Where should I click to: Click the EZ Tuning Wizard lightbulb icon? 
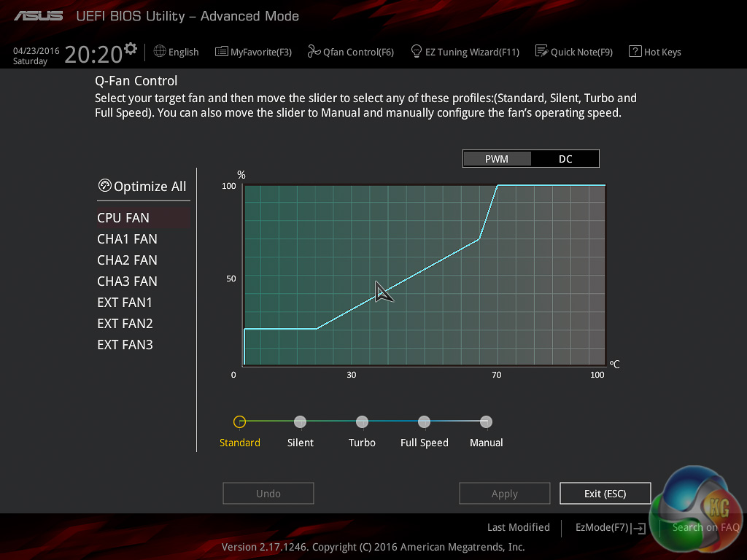pyautogui.click(x=416, y=51)
